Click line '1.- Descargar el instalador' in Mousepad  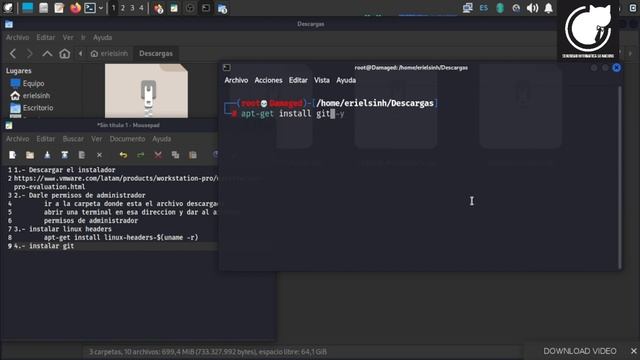pos(64,170)
